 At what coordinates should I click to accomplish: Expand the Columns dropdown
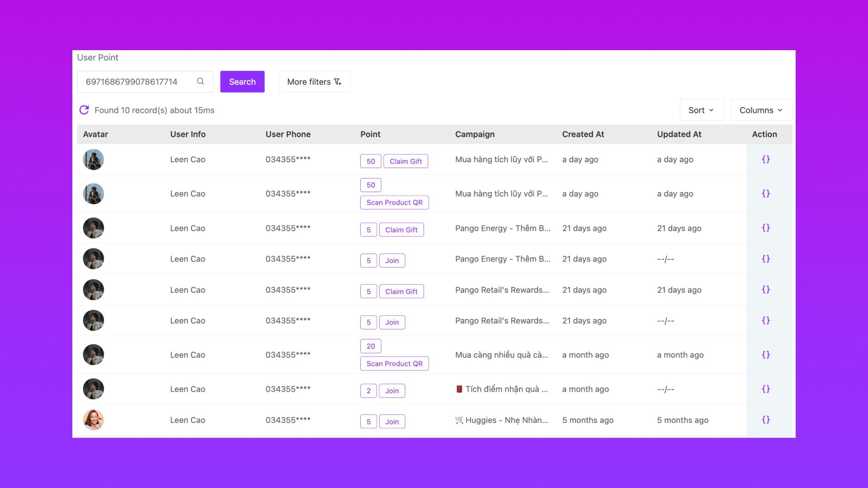click(x=761, y=110)
